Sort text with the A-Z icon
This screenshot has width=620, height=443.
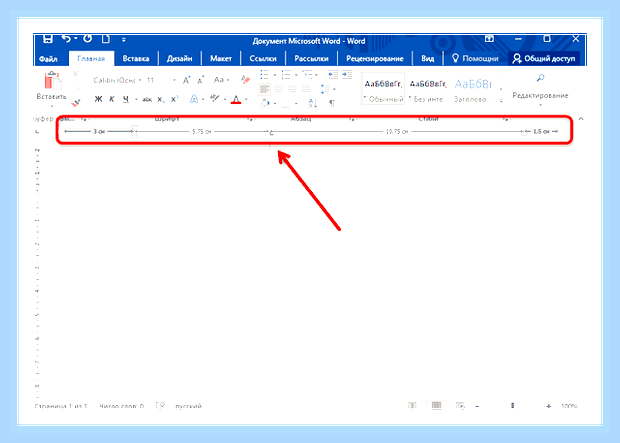312,104
